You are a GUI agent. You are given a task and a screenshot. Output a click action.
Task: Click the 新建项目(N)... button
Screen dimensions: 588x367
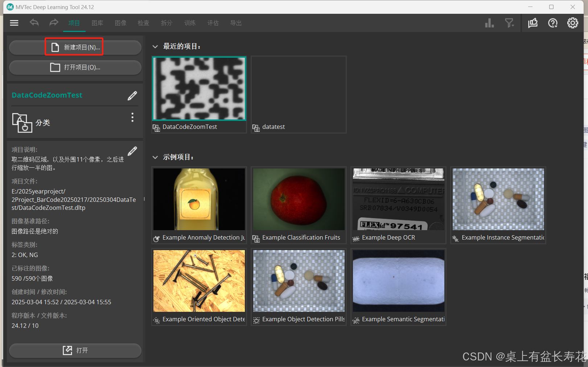[x=75, y=47]
